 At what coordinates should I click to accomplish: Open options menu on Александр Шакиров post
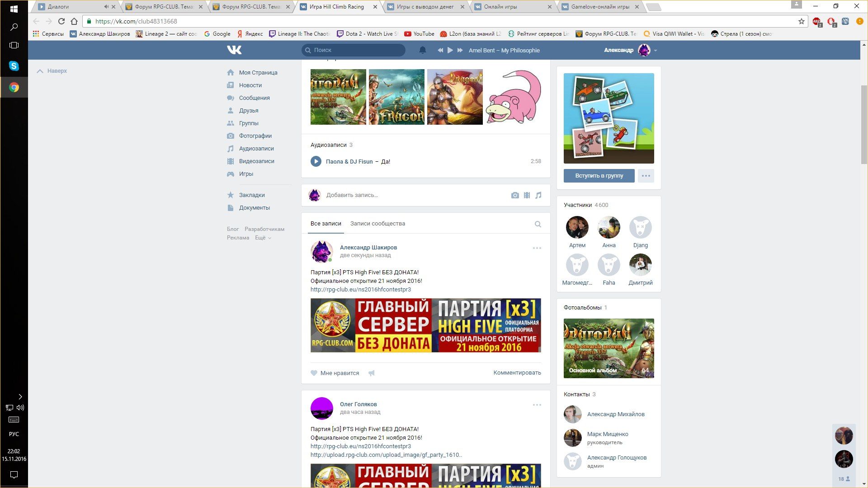(x=537, y=248)
